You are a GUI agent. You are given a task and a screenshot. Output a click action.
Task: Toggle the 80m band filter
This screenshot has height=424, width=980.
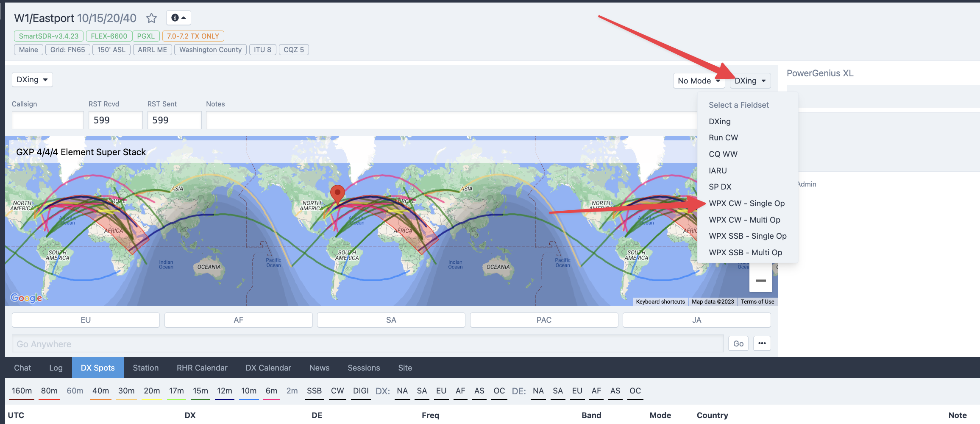[x=49, y=391]
